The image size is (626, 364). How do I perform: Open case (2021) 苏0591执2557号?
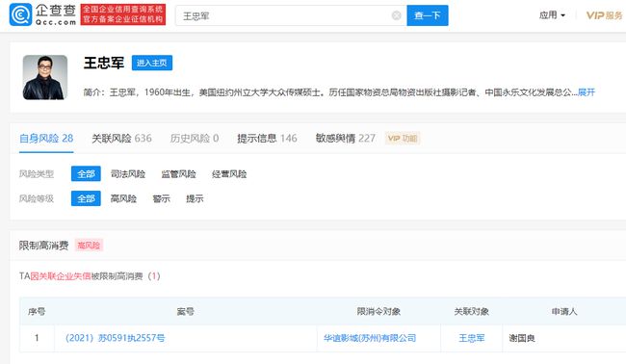click(115, 338)
